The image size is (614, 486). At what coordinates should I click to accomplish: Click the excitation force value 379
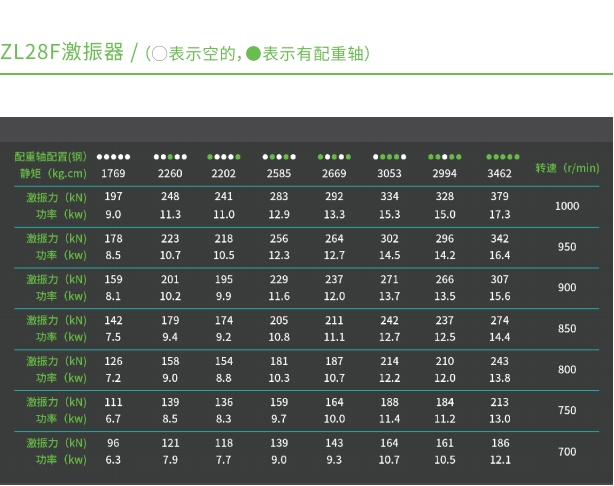coord(500,197)
